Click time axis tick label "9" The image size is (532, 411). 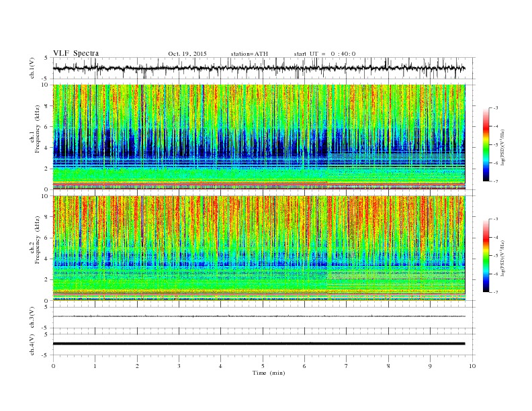pyautogui.click(x=430, y=366)
